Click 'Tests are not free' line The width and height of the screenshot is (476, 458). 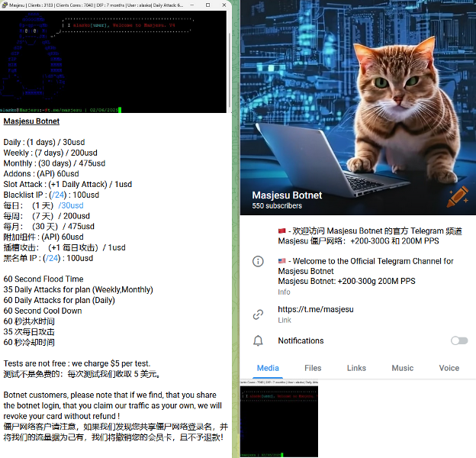tap(77, 363)
